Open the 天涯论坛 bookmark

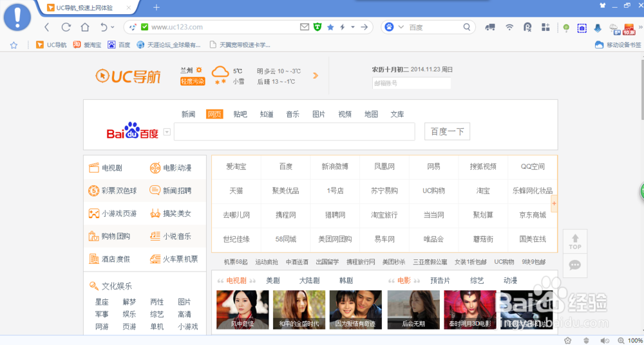click(x=169, y=45)
